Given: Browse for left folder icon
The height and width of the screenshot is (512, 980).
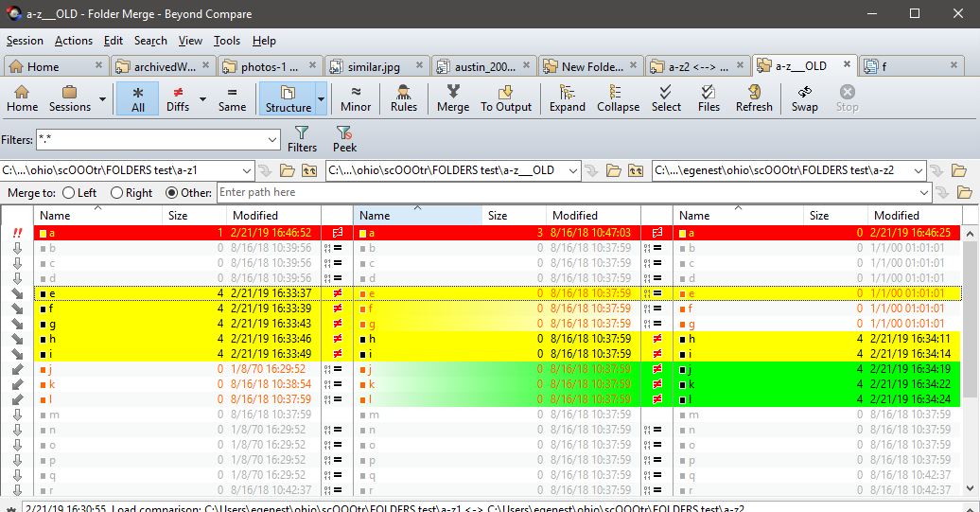Looking at the screenshot, I should [288, 170].
